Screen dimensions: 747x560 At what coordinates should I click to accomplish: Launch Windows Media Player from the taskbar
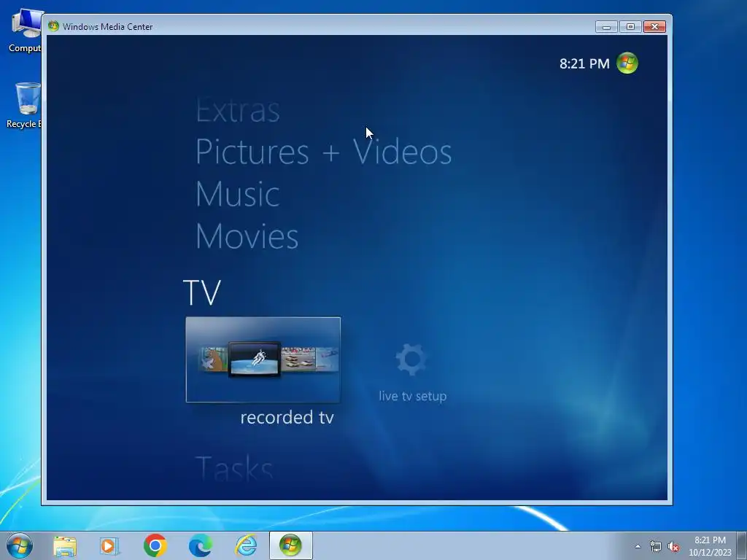click(x=109, y=545)
